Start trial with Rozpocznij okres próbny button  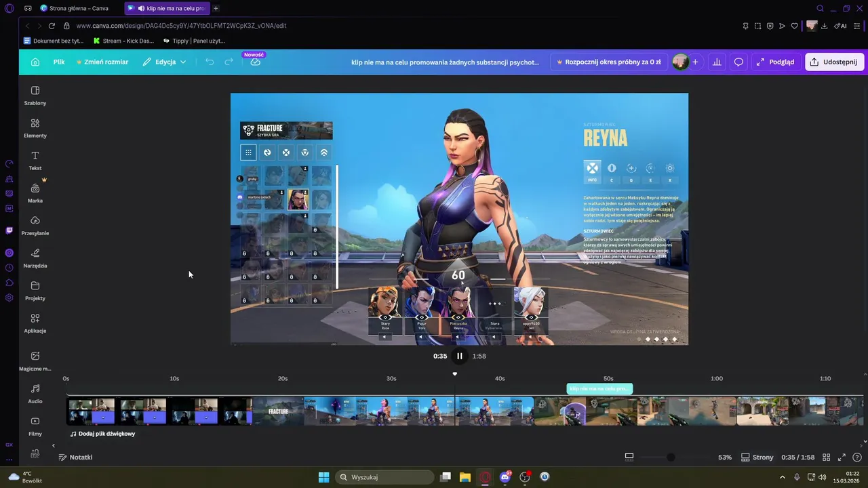click(608, 62)
